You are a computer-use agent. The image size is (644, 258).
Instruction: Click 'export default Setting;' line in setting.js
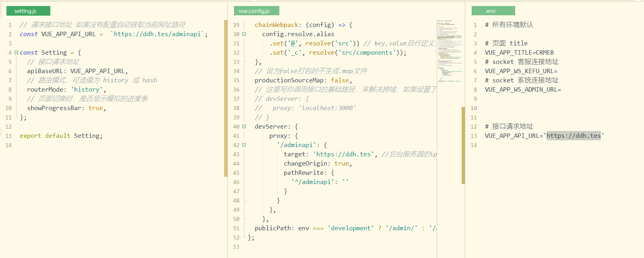click(61, 136)
